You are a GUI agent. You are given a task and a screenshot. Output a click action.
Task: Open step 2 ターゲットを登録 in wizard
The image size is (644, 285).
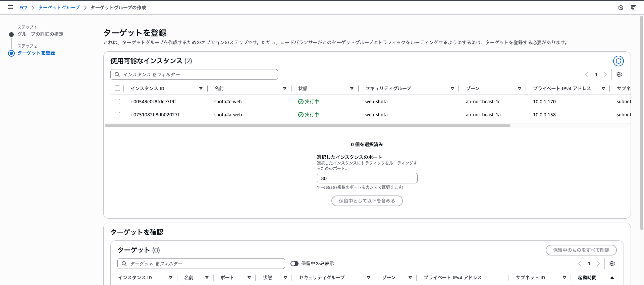pos(36,53)
